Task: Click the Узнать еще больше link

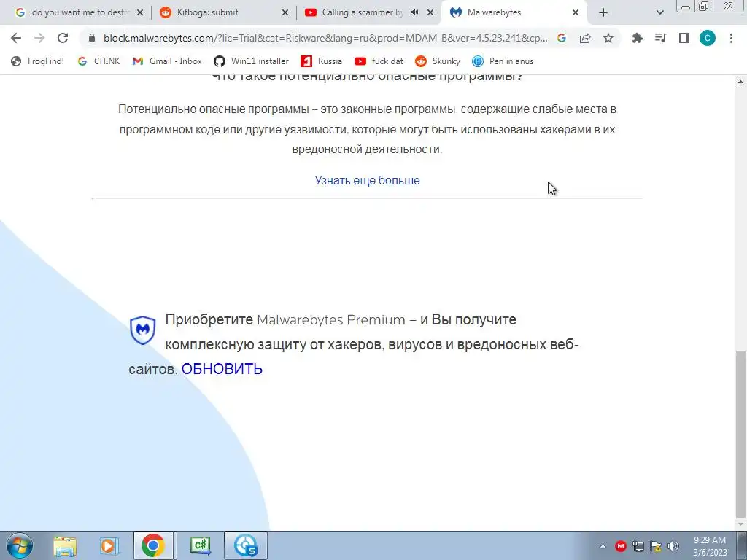Action: point(367,181)
